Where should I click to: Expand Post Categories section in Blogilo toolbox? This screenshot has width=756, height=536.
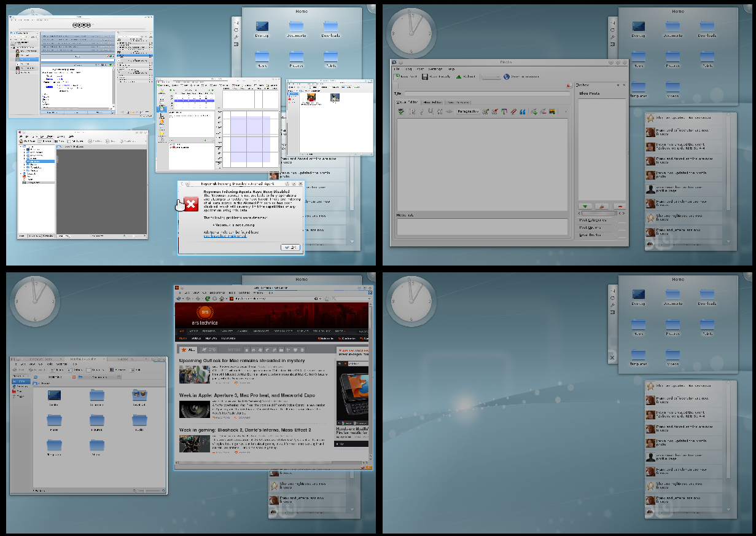(593, 220)
